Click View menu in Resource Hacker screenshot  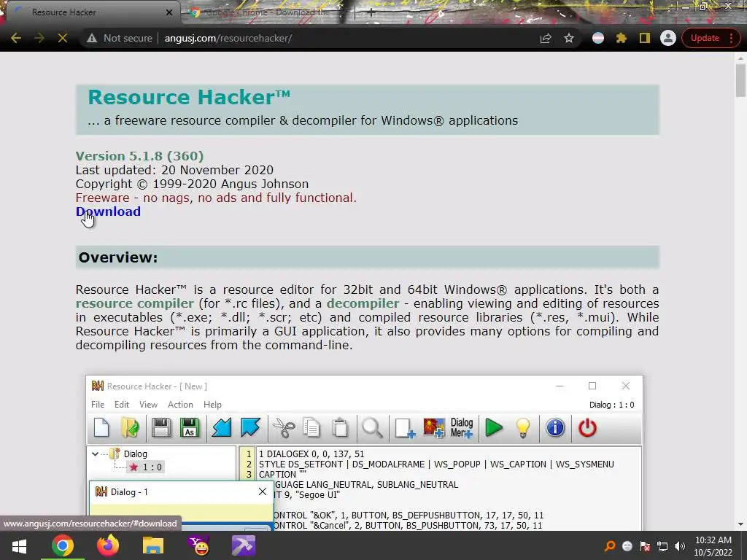pos(148,404)
